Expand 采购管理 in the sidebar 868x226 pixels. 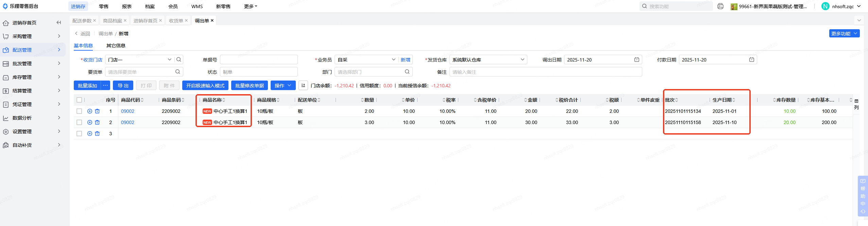(32, 36)
